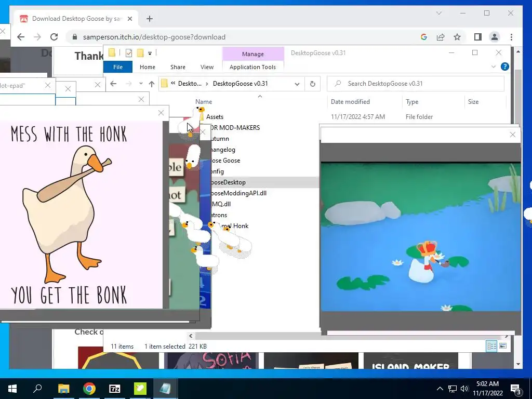This screenshot has width=532, height=399.
Task: Open the Chrome new tab button
Action: point(150,19)
